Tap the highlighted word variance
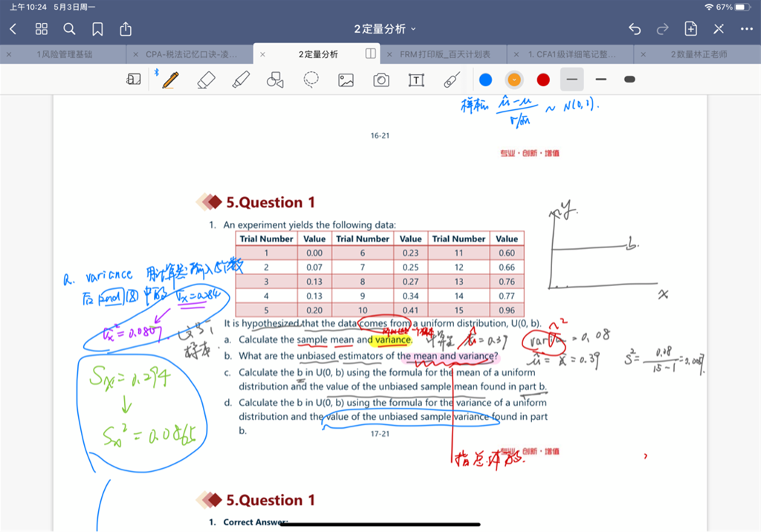This screenshot has height=532, width=761. tap(392, 340)
